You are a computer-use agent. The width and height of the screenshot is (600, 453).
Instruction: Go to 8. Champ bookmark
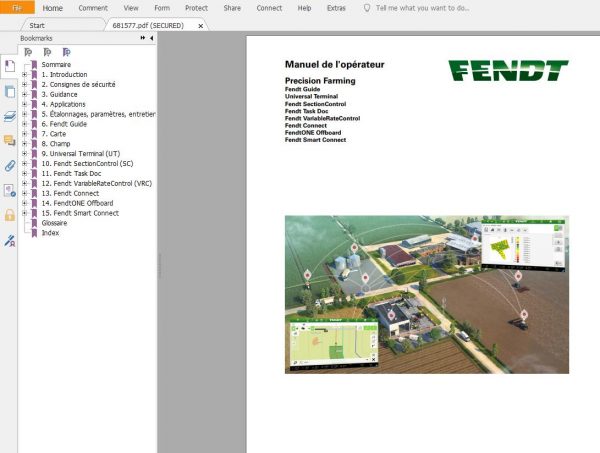(x=56, y=144)
